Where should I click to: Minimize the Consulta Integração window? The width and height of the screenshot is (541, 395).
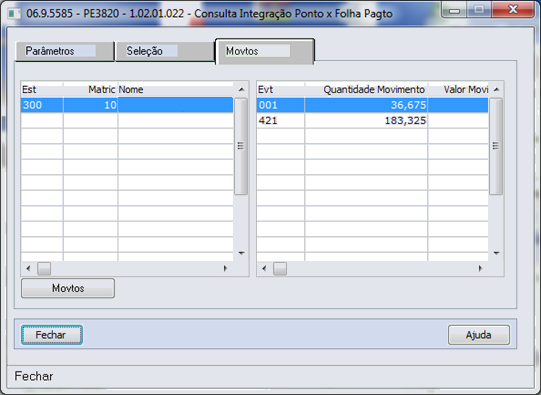coord(454,10)
